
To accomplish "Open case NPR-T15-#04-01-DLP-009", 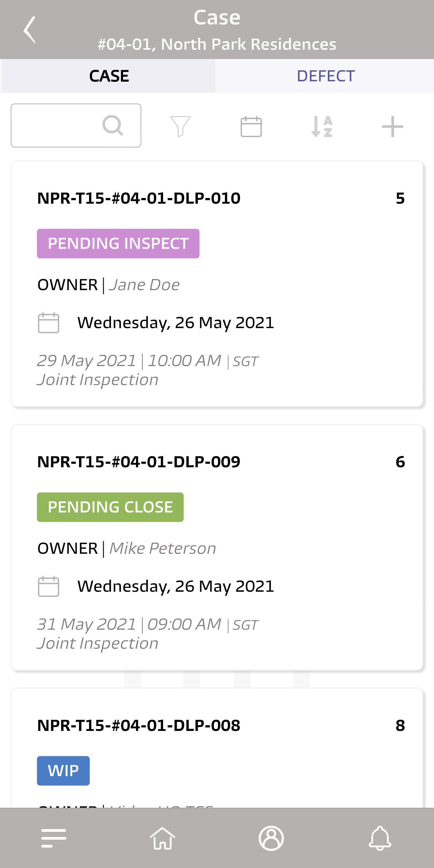I will tap(217, 547).
